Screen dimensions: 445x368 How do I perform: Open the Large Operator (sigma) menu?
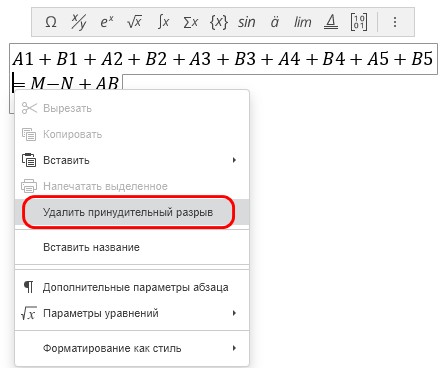pyautogui.click(x=191, y=22)
